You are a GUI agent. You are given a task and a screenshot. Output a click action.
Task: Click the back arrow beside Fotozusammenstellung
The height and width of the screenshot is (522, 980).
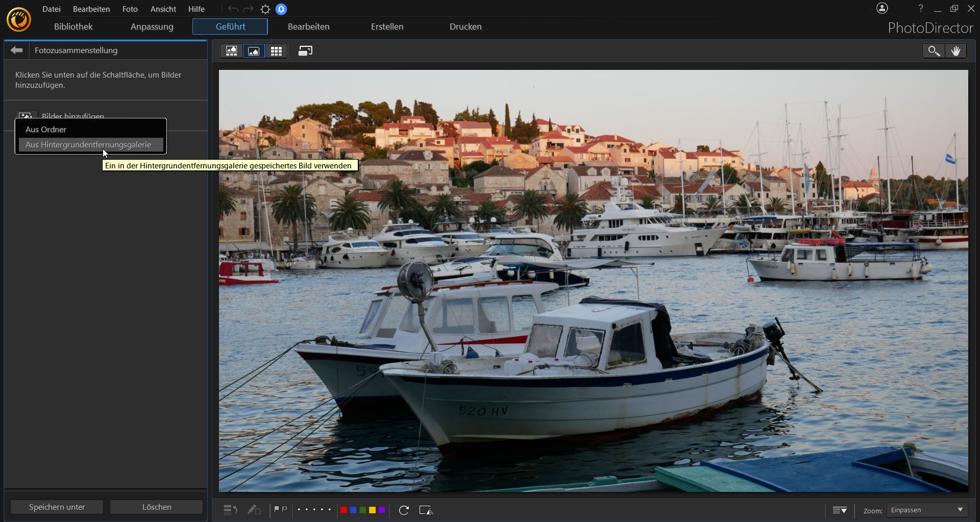coord(17,50)
